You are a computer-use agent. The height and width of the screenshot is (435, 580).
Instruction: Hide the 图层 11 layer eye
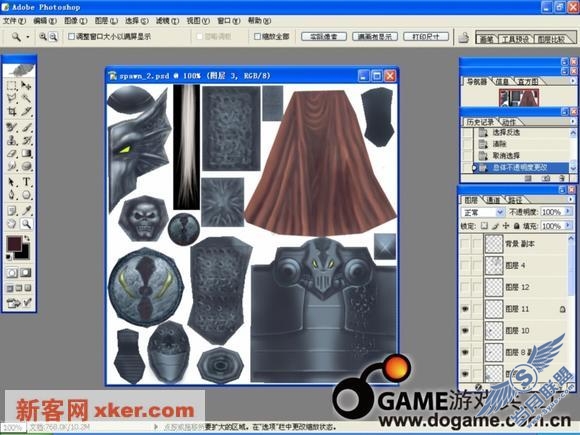(465, 308)
